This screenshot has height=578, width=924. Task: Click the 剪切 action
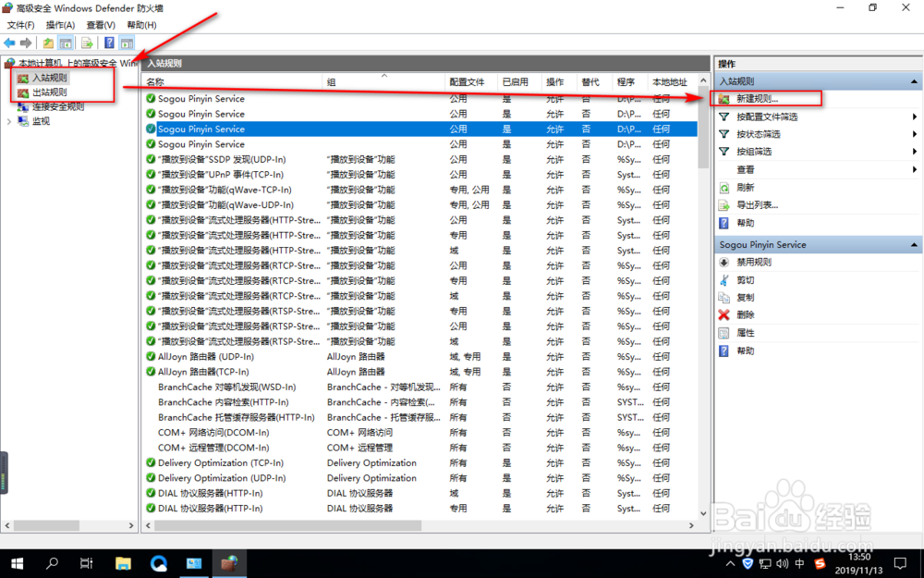(745, 280)
